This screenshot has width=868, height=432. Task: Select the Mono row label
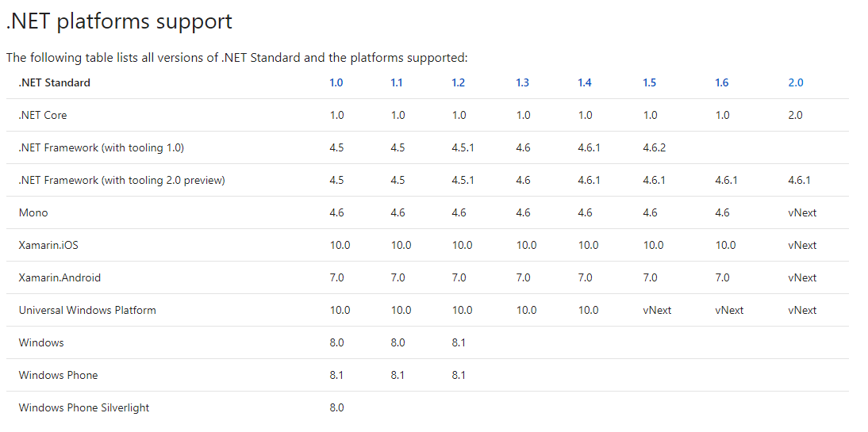coord(33,212)
